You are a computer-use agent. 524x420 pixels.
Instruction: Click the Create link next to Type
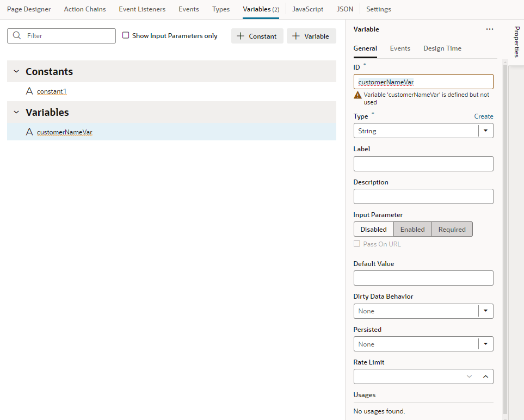[x=483, y=116]
